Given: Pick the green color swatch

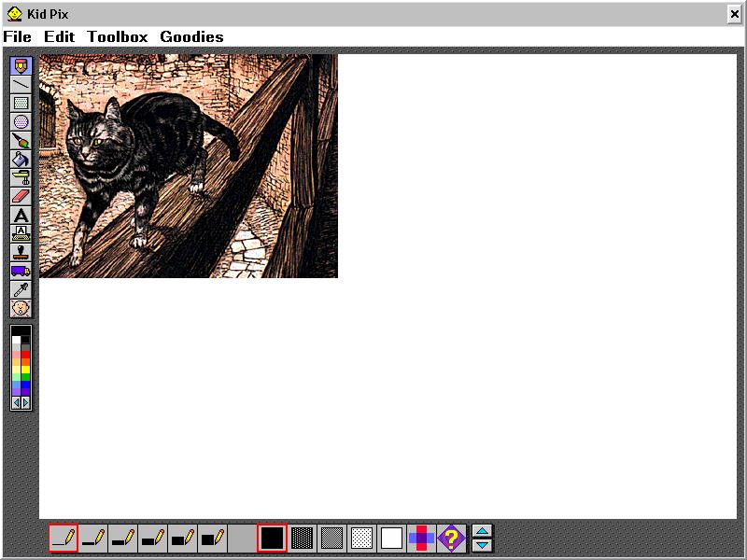Looking at the screenshot, I should point(26,377).
